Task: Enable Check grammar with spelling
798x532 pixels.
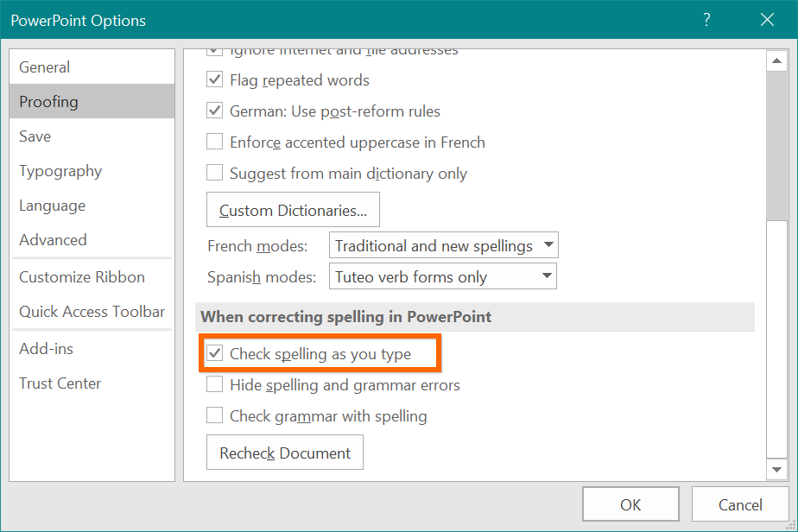Action: coord(215,416)
